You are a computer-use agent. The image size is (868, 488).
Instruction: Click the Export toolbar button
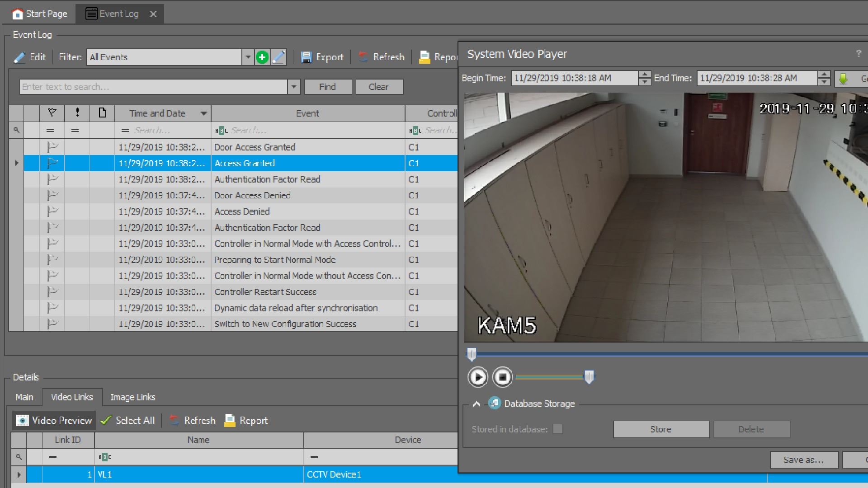coord(322,57)
